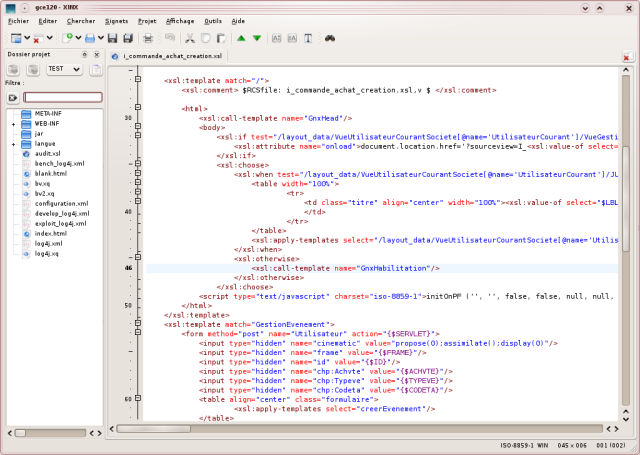Click the text format T icon
The height and width of the screenshot is (455, 640).
click(x=308, y=38)
